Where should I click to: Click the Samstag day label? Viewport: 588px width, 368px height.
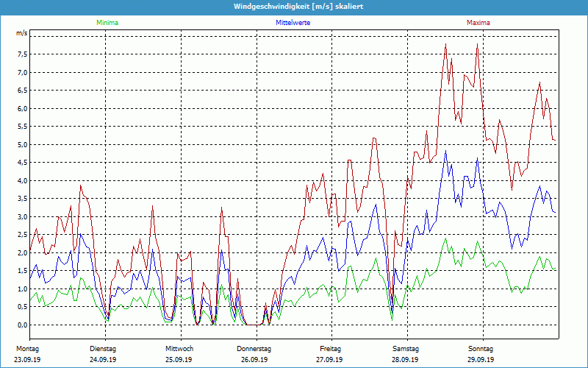(406, 349)
